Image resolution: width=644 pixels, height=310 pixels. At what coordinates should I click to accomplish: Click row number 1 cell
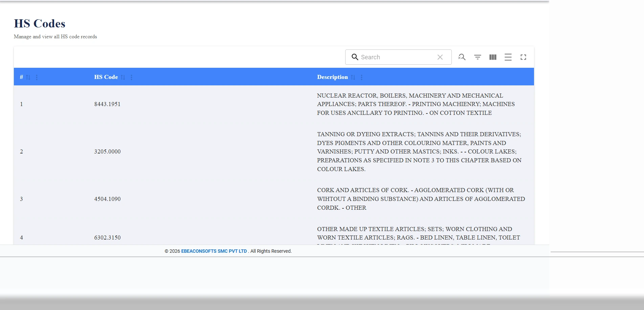pos(21,104)
